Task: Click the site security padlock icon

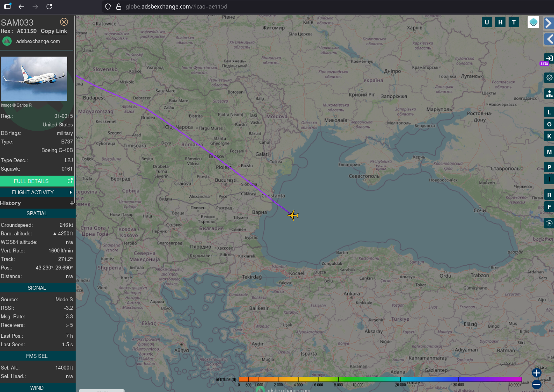Action: click(119, 7)
